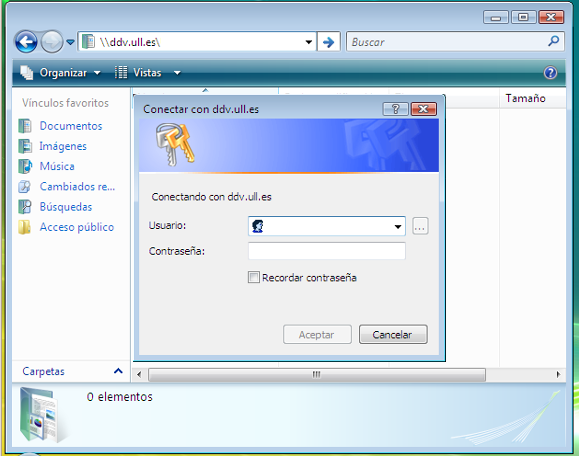Click the Búsquedas folder icon
The width and height of the screenshot is (579, 456).
25,207
